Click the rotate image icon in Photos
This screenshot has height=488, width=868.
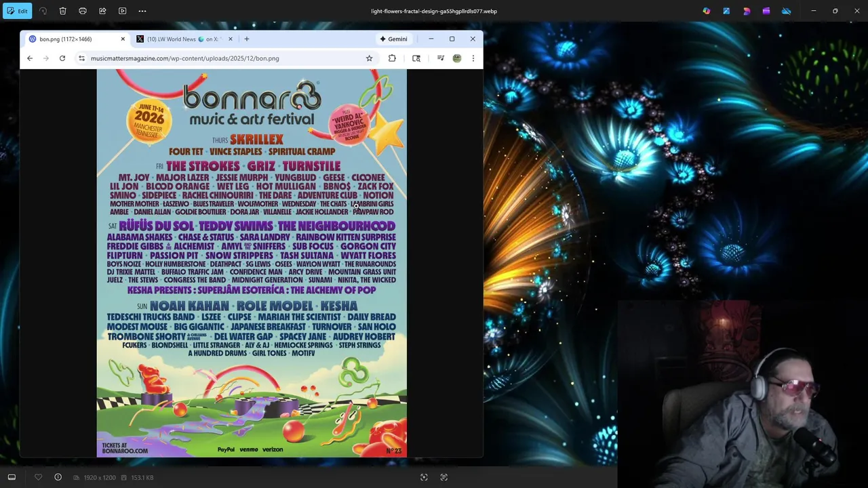point(43,11)
